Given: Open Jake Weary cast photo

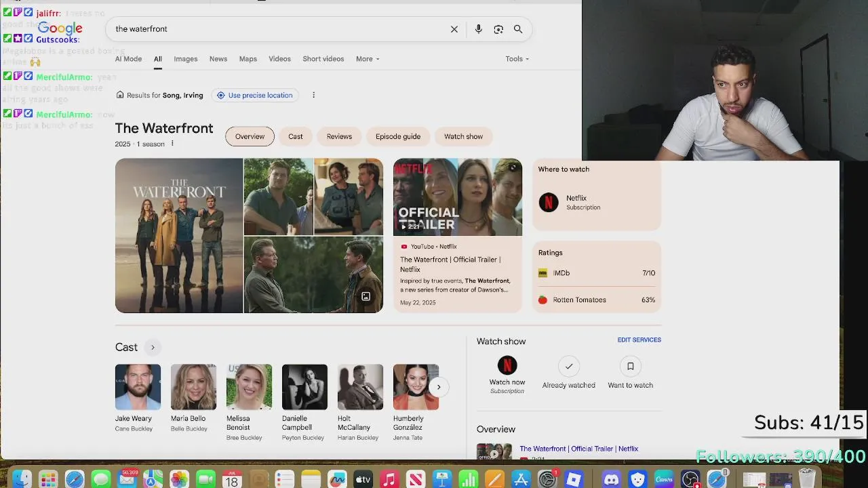Looking at the screenshot, I should (138, 387).
